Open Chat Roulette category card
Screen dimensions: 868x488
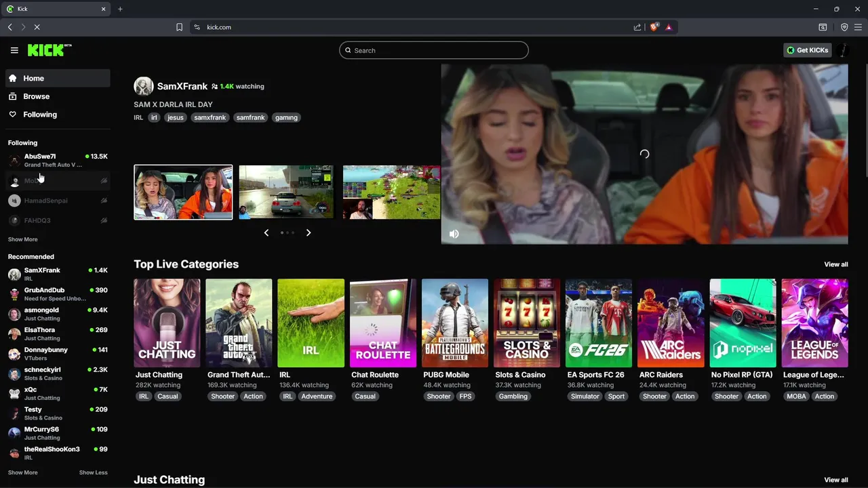(x=383, y=323)
